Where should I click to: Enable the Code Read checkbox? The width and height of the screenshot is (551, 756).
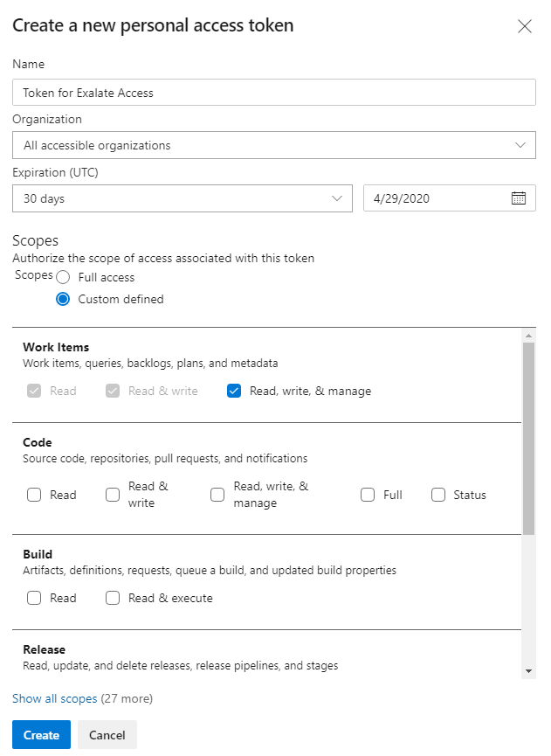pos(34,495)
